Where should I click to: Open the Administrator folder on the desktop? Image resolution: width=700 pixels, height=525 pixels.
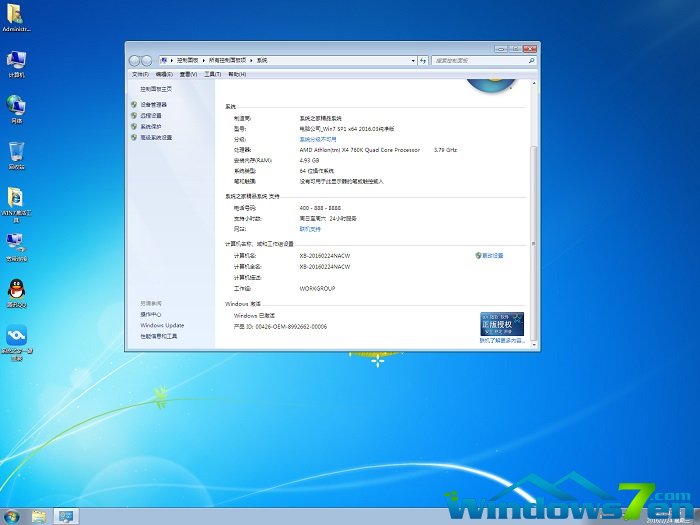[x=17, y=16]
